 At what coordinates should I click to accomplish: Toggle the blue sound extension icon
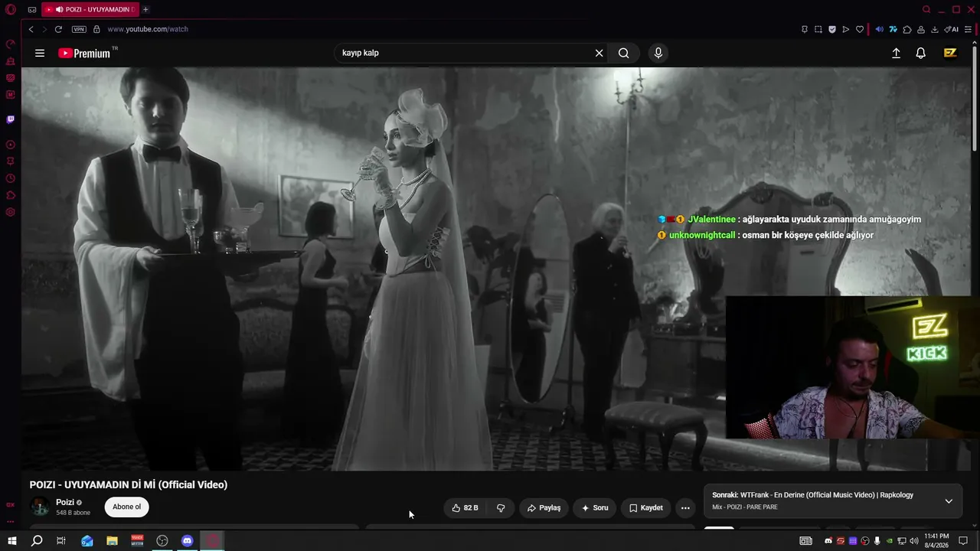[879, 29]
